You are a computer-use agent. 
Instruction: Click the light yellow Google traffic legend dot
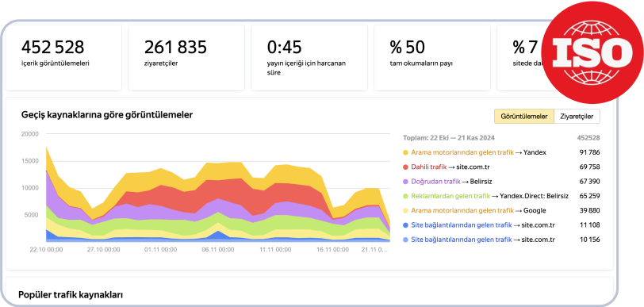click(406, 210)
